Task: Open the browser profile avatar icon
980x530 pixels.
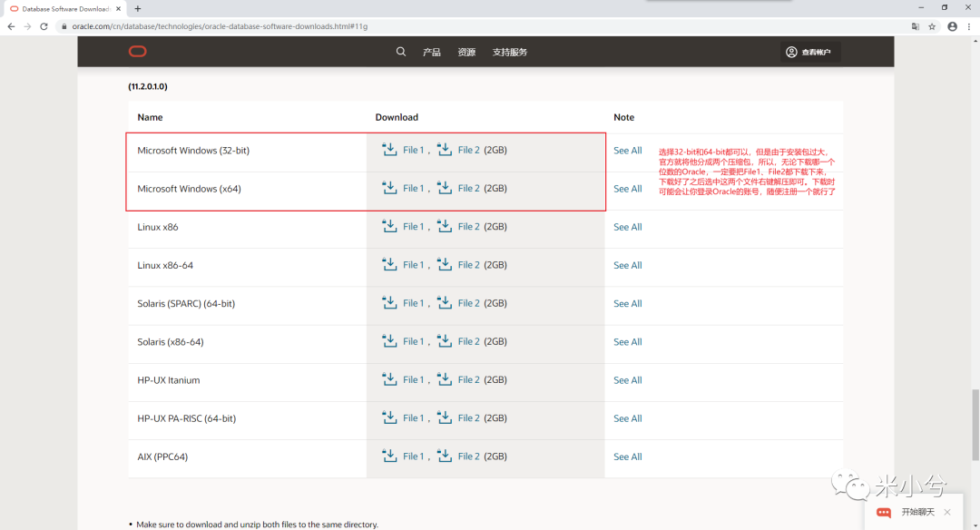Action: click(952, 26)
